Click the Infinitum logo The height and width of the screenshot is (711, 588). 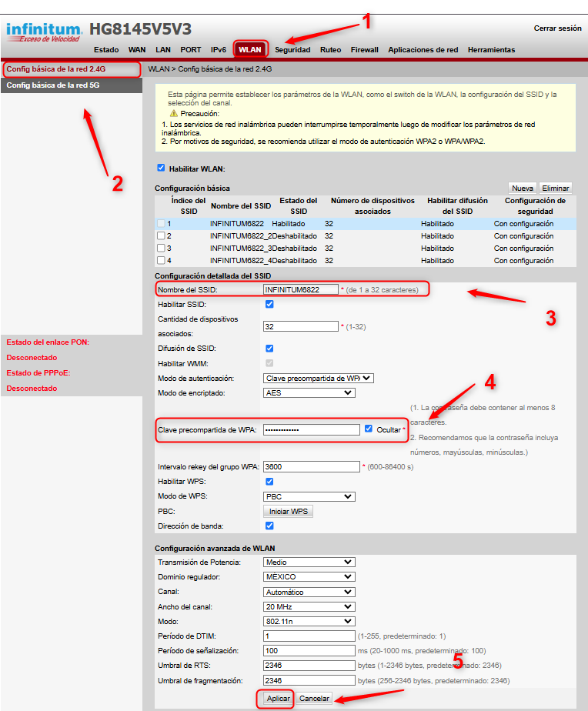[42, 32]
